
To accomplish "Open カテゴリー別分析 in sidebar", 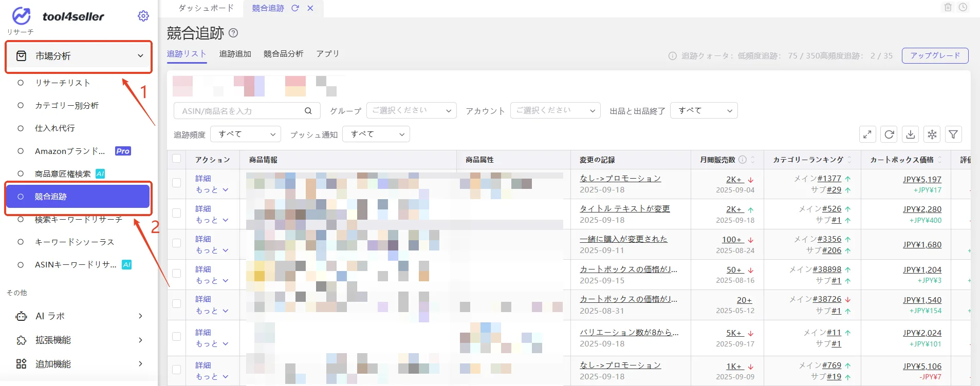I will [67, 105].
